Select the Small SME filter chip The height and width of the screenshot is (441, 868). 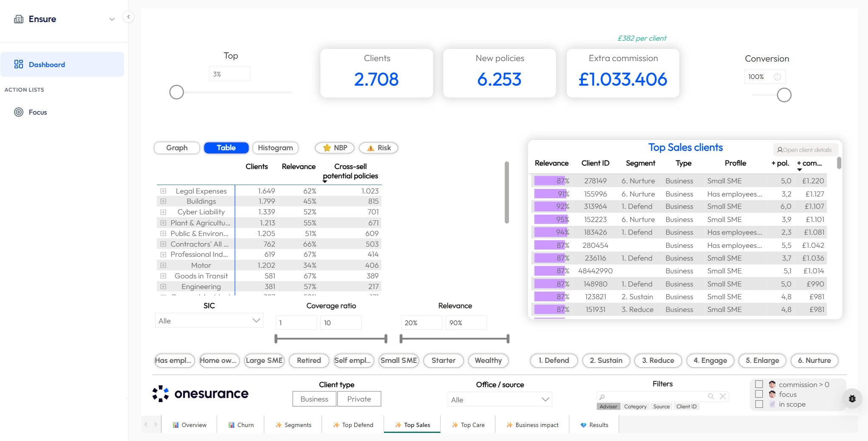398,360
